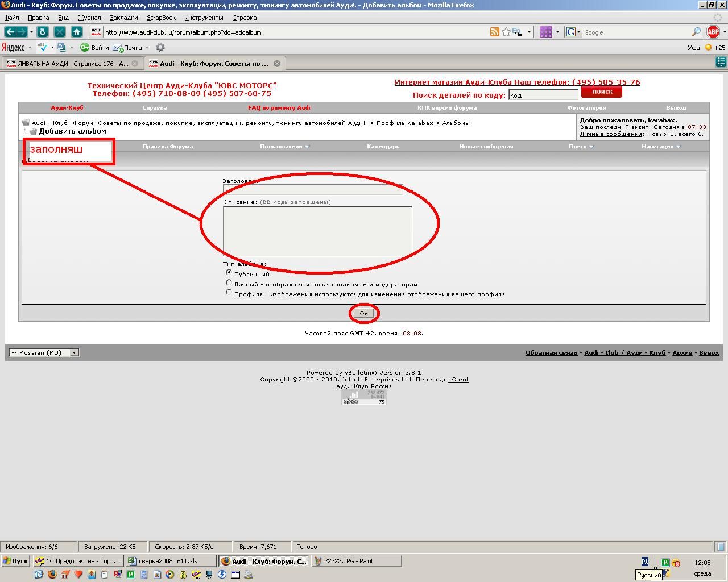Select the Личный album type radio
Viewport: 728px width, 582px height.
(229, 282)
